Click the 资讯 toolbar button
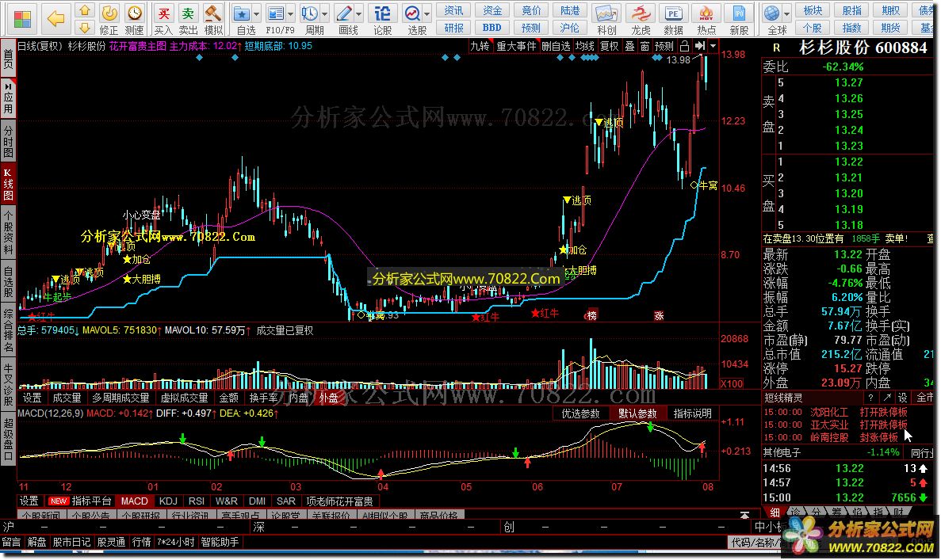941x560 pixels. (x=453, y=10)
